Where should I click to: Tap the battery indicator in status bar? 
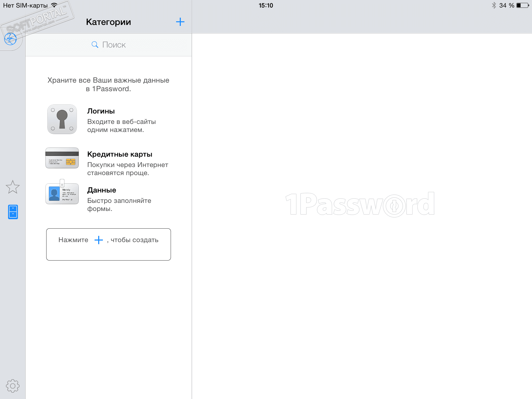[522, 5]
